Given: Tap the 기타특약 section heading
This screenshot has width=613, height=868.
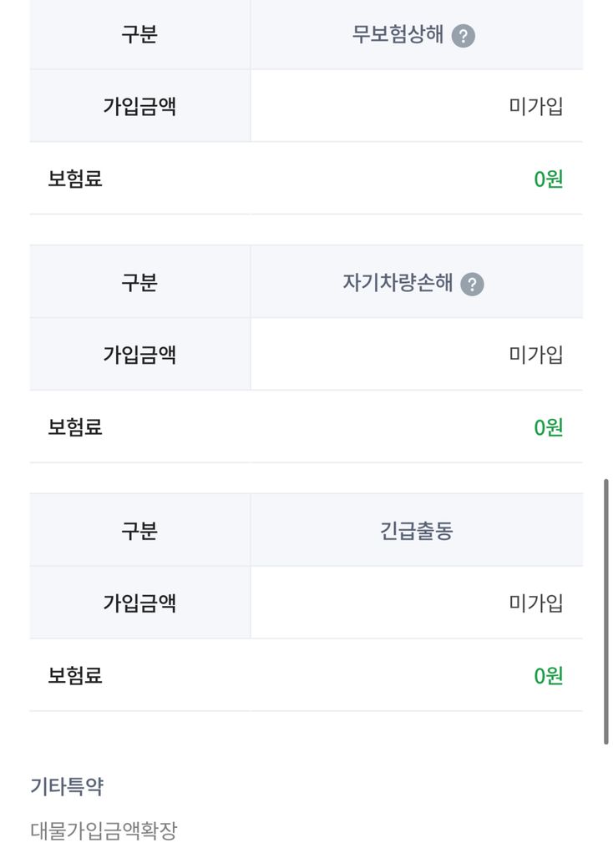Looking at the screenshot, I should [67, 786].
